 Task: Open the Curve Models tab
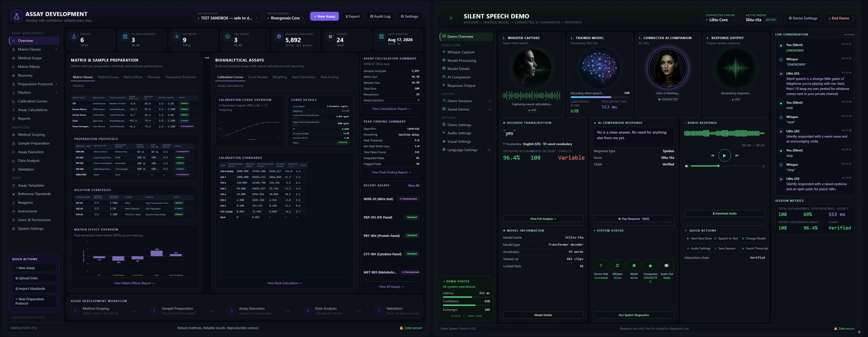click(x=258, y=77)
